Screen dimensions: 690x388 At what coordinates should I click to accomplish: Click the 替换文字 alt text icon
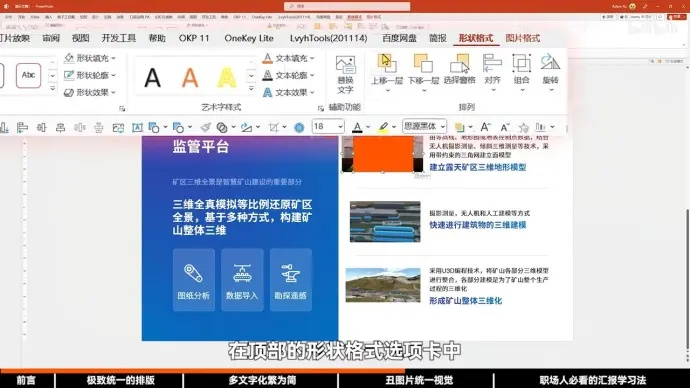tap(345, 65)
